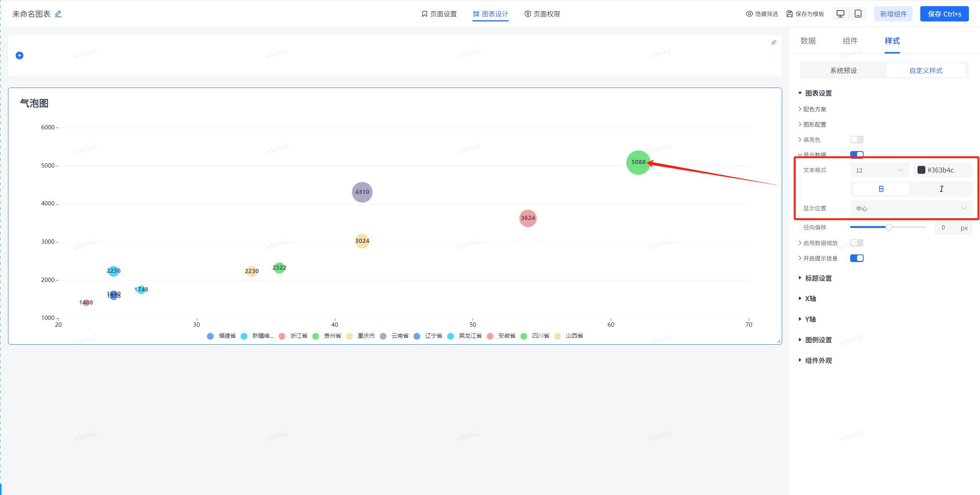Expand the X轴 group
980x495 pixels.
click(x=807, y=299)
